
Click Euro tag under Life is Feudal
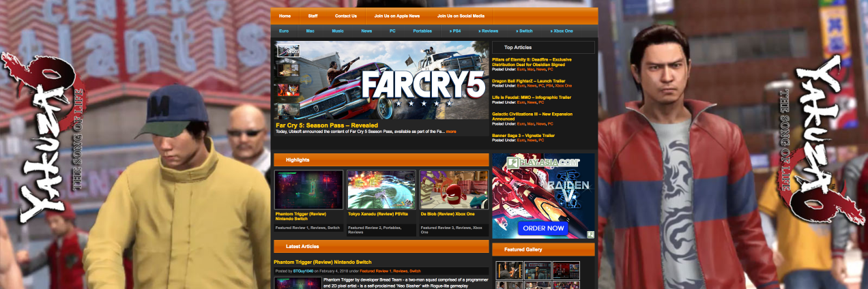pos(521,102)
